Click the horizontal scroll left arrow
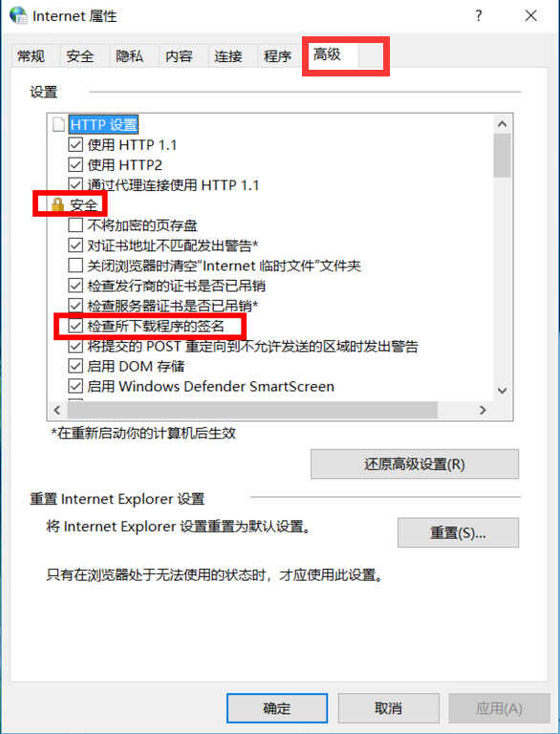 click(57, 410)
